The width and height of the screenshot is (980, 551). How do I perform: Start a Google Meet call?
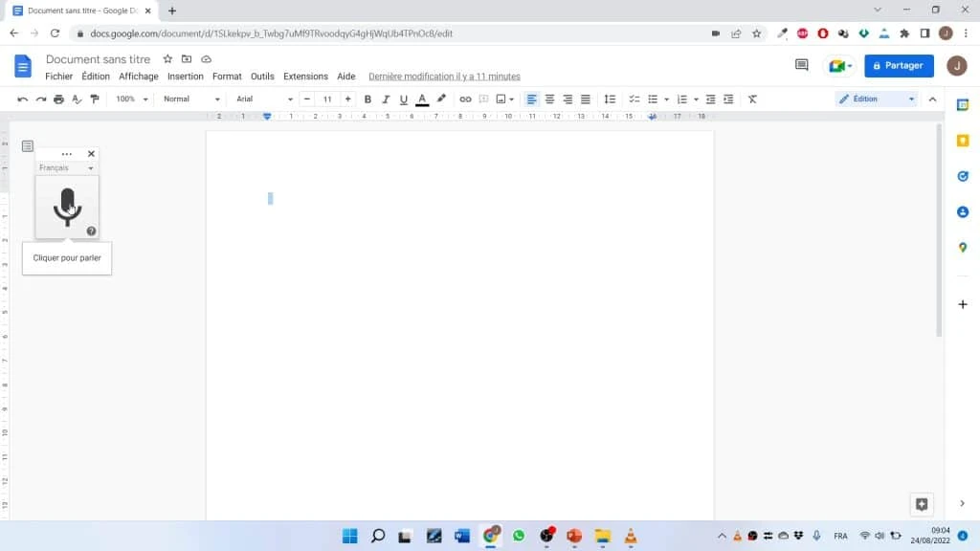840,66
